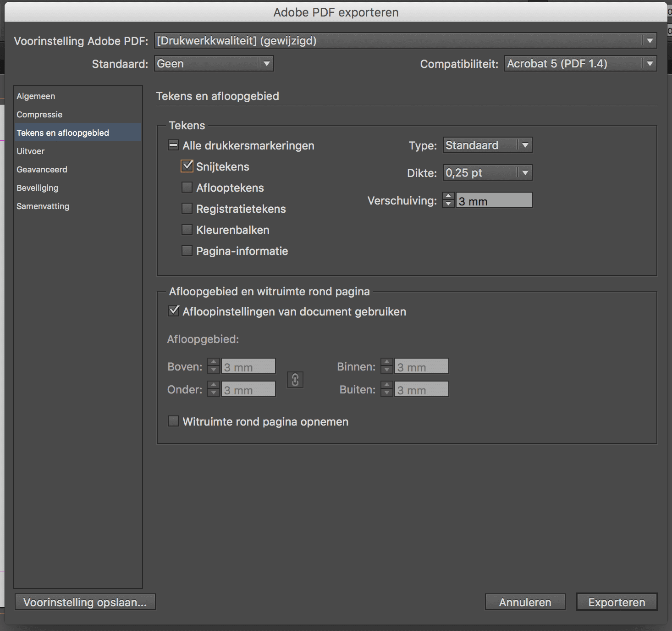
Task: Open the Voorinstelling Adobe PDF dropdown
Action: (x=650, y=40)
